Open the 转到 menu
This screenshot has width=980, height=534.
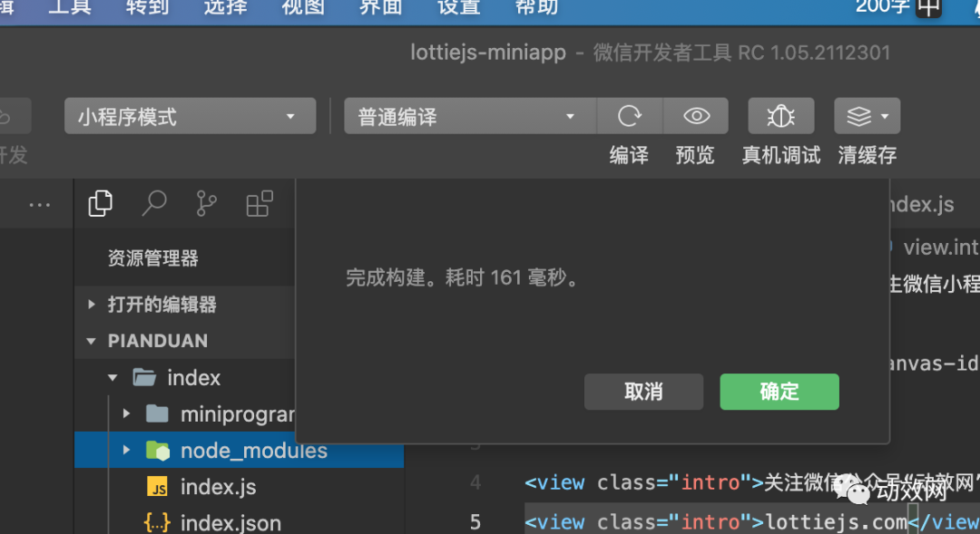coord(147,7)
